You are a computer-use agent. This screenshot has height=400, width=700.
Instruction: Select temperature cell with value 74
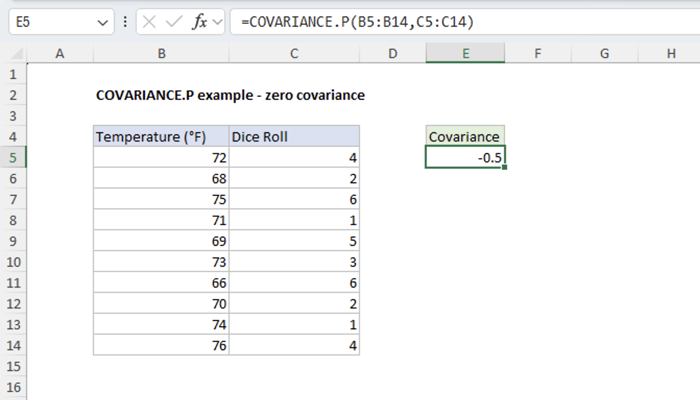(x=161, y=325)
